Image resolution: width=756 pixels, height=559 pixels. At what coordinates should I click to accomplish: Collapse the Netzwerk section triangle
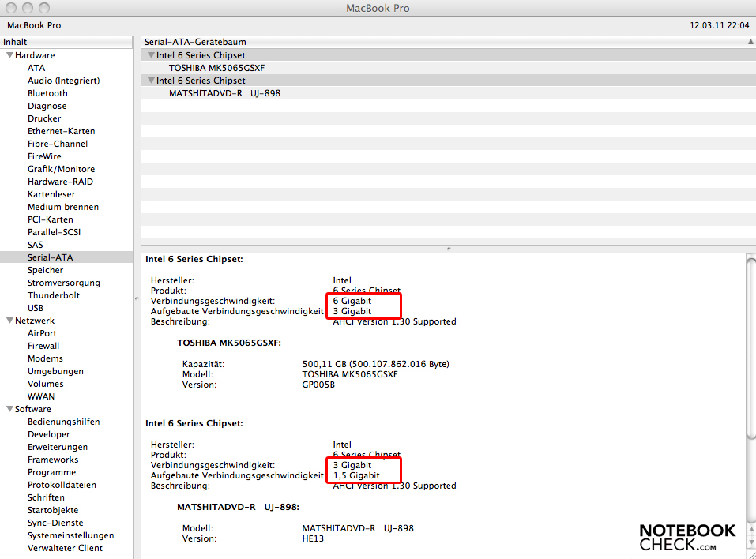point(9,320)
